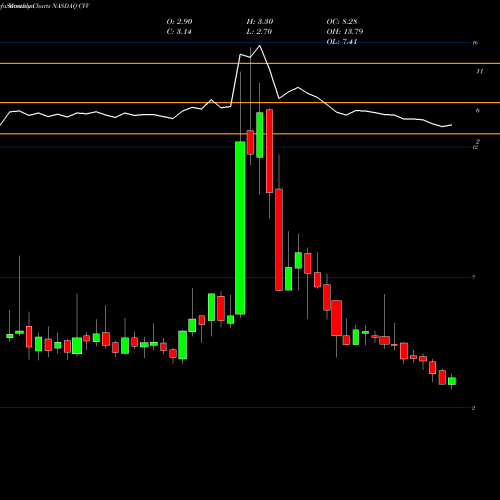Click the "L: 2.70" low value
500x500 pixels.
coord(259,32)
